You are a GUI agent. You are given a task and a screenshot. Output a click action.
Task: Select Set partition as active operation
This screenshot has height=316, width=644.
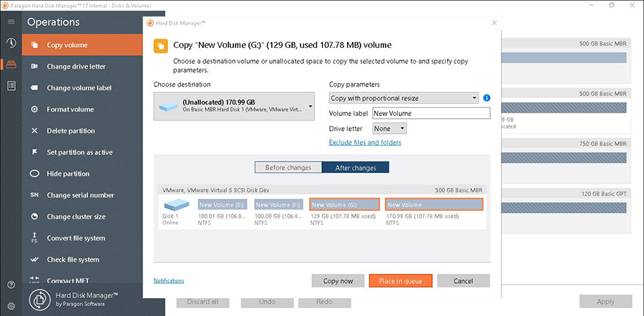point(82,152)
